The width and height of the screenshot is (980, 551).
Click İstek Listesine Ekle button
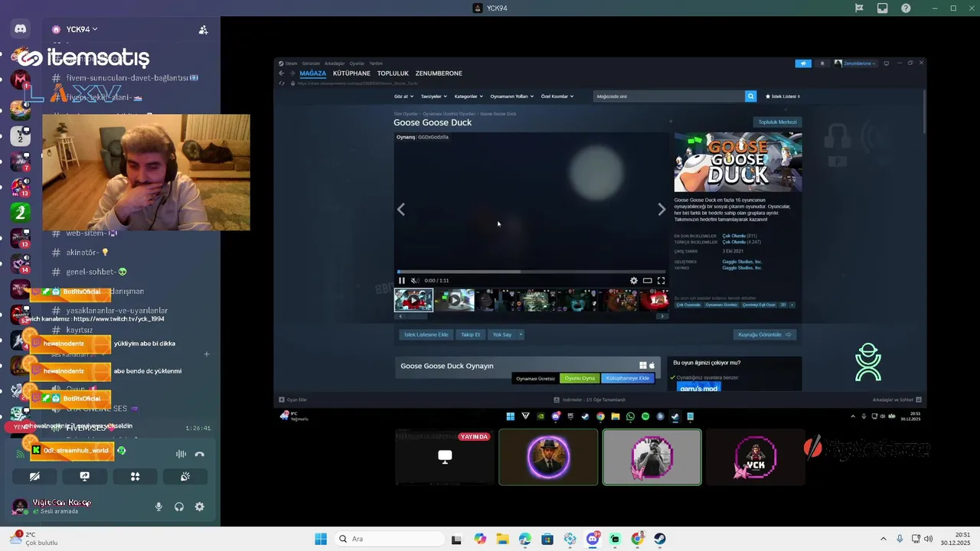[426, 334]
